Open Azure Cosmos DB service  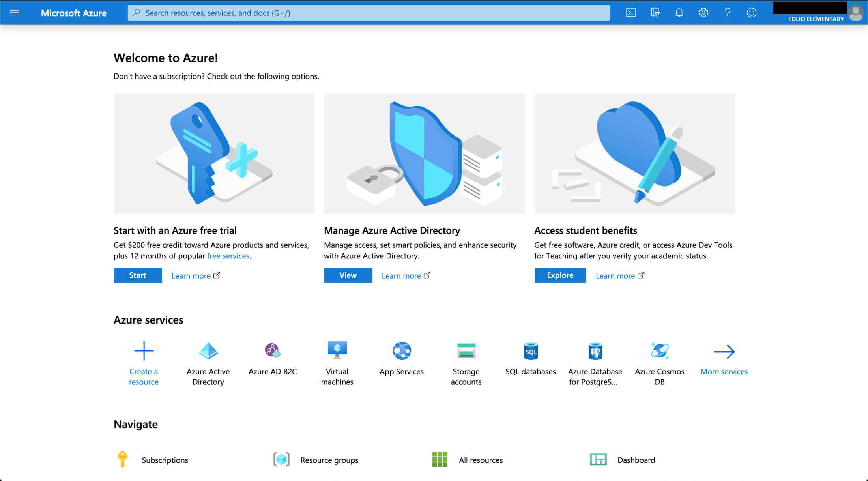[659, 350]
